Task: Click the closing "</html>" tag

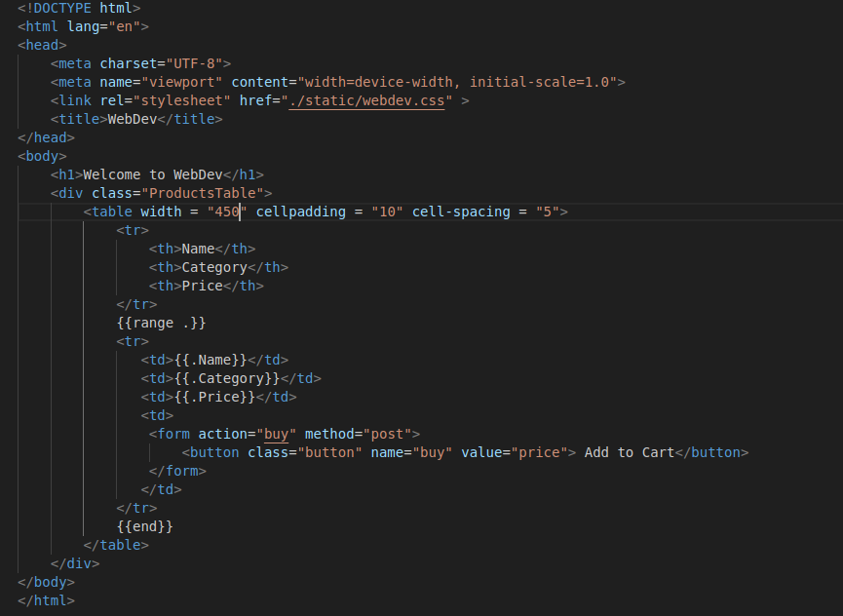Action: [x=46, y=600]
